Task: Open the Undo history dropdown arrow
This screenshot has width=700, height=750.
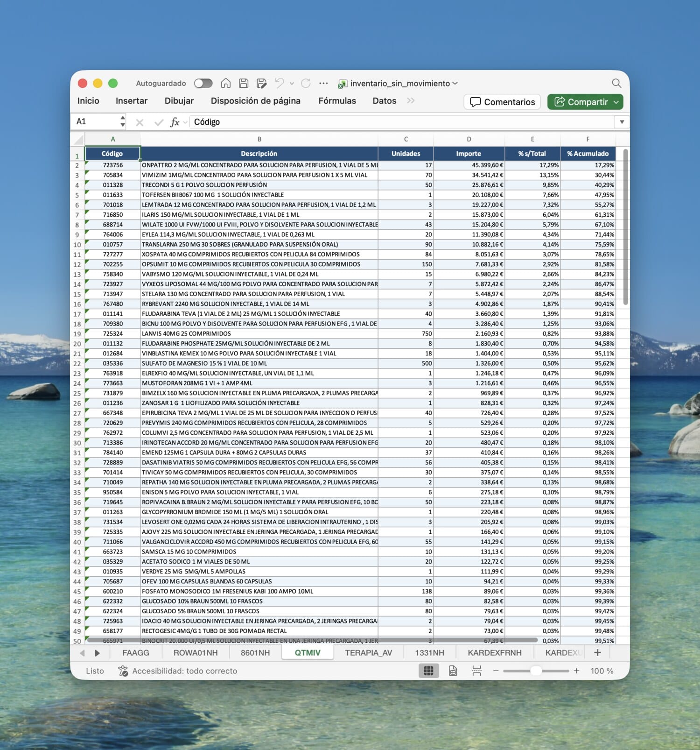Action: (292, 84)
